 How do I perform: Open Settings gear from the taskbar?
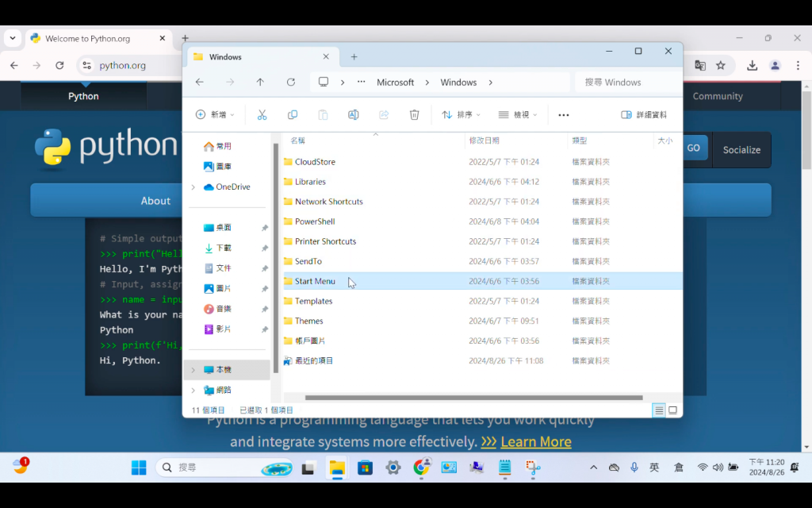[393, 468]
